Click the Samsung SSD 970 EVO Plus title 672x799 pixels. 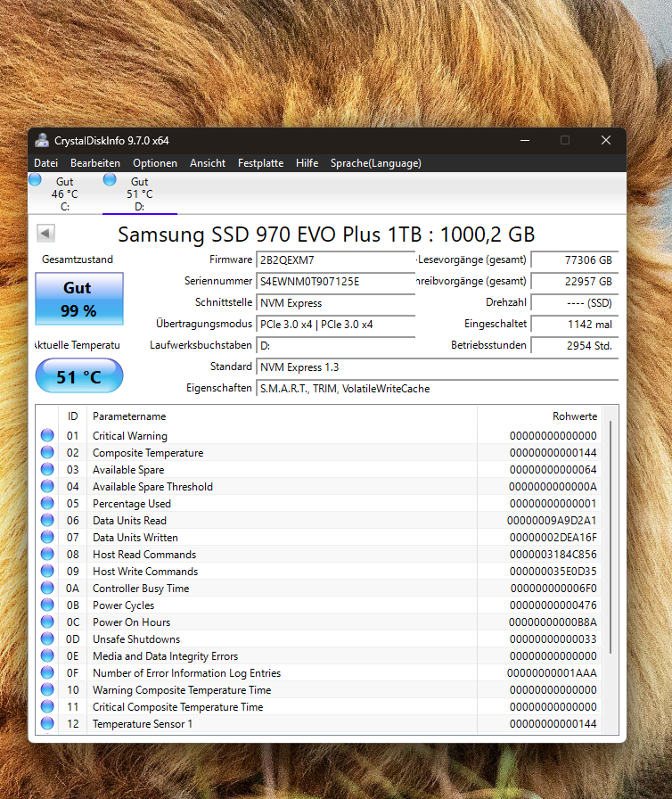(x=326, y=235)
